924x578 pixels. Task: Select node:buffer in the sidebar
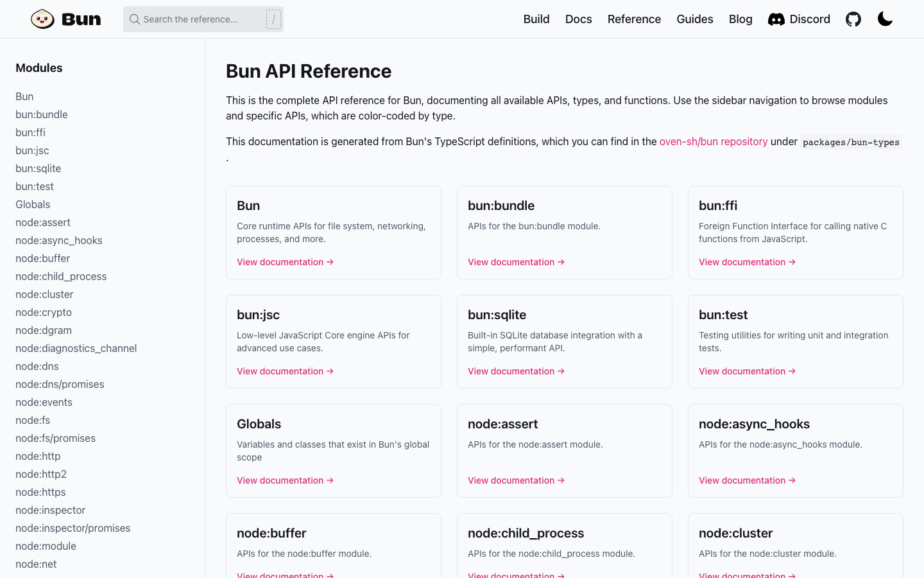43,258
